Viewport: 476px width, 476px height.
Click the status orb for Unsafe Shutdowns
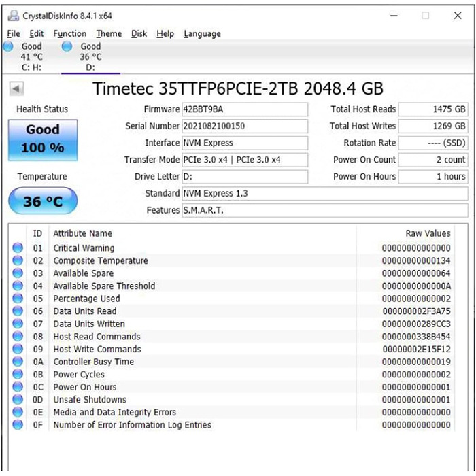pos(18,400)
